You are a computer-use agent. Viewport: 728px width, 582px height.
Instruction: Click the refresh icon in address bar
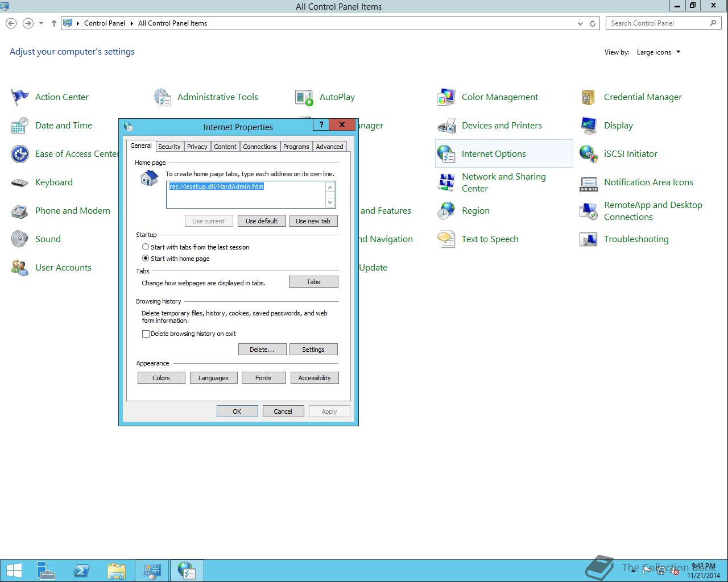(x=593, y=23)
